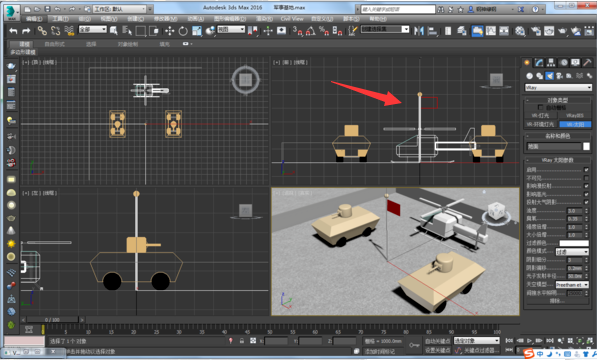Open the VRay light category dropdown
The height and width of the screenshot is (360, 597).
558,88
